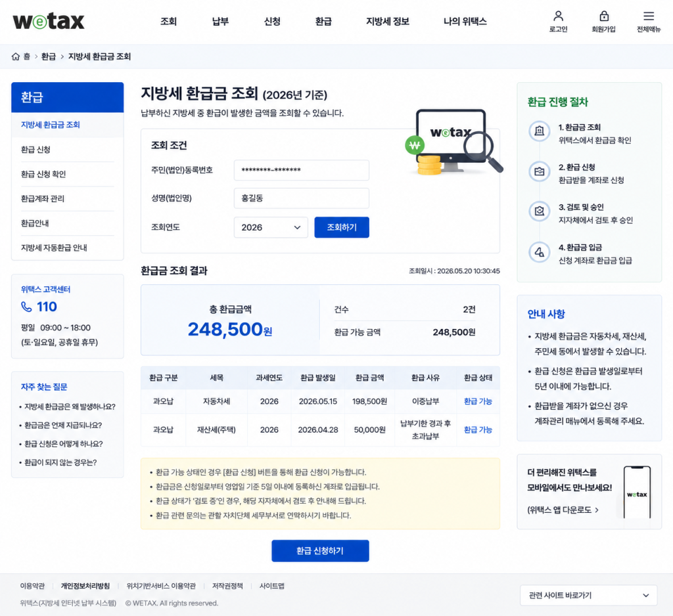Click the 이중납부 reason cell

tap(425, 401)
